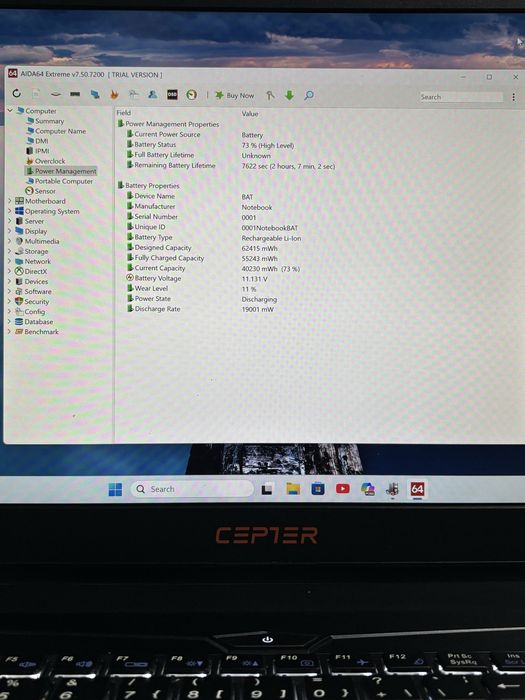Select Summary in the tree

coord(45,121)
